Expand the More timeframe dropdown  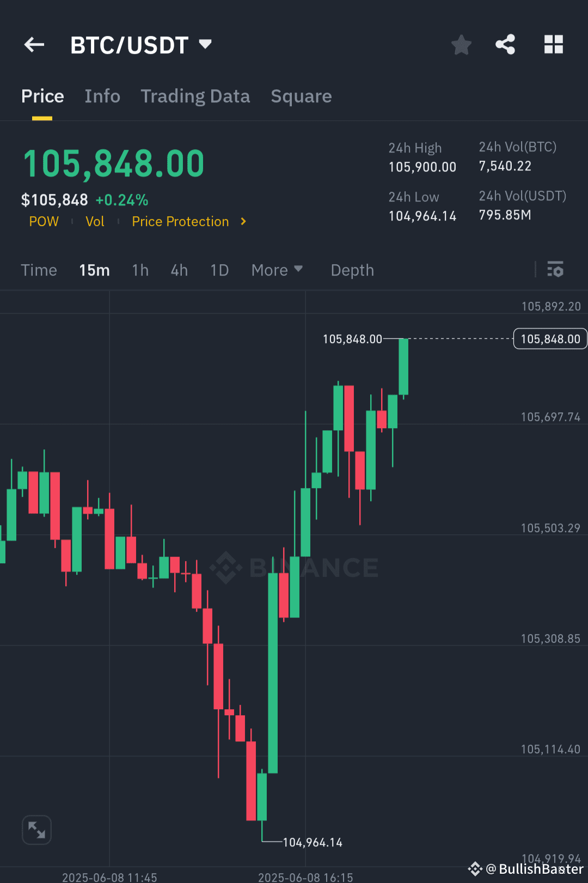click(x=277, y=270)
